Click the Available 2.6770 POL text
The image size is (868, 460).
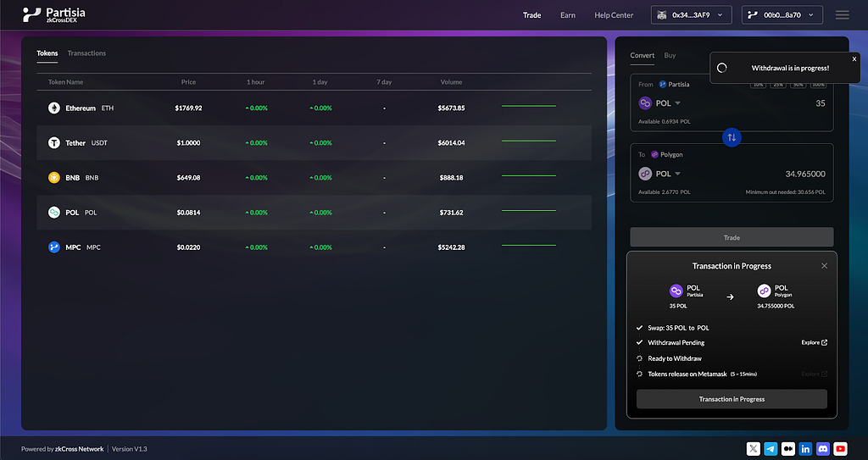point(665,192)
